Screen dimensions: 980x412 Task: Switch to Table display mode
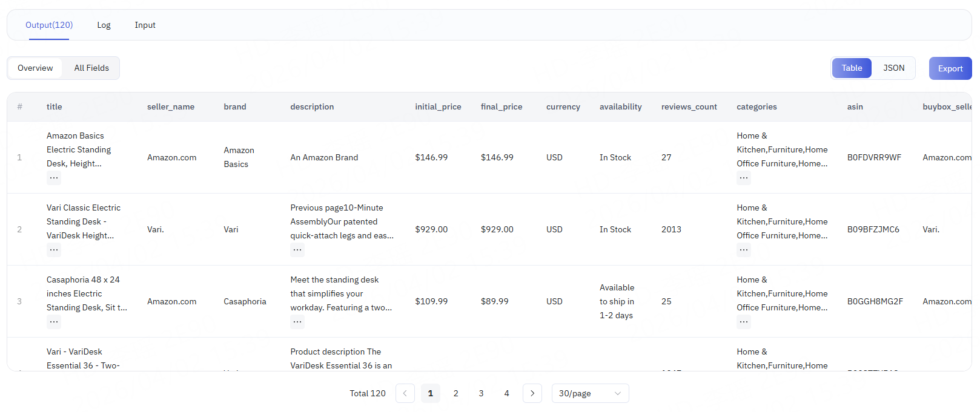pos(852,68)
